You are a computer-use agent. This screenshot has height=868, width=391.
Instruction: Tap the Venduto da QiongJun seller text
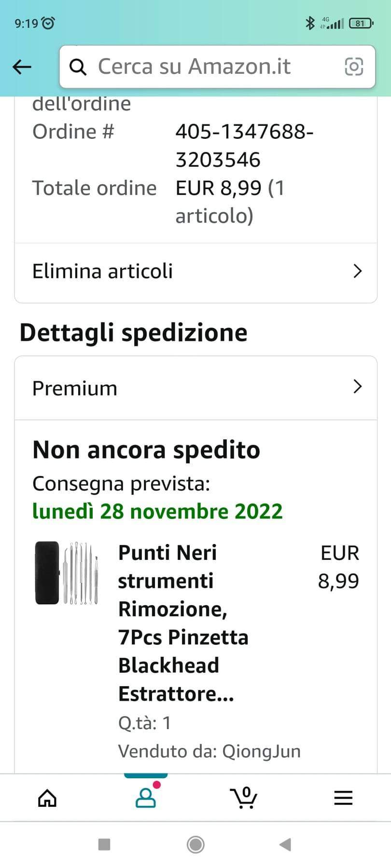click(x=209, y=751)
